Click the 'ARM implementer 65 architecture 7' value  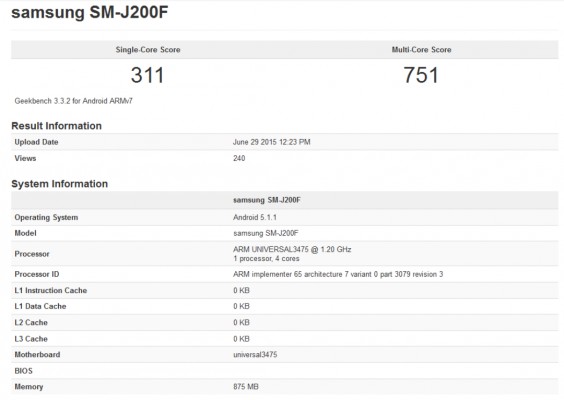(338, 274)
